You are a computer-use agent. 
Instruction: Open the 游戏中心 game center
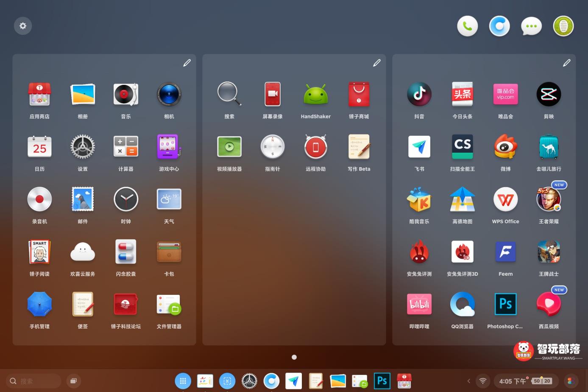(x=169, y=147)
